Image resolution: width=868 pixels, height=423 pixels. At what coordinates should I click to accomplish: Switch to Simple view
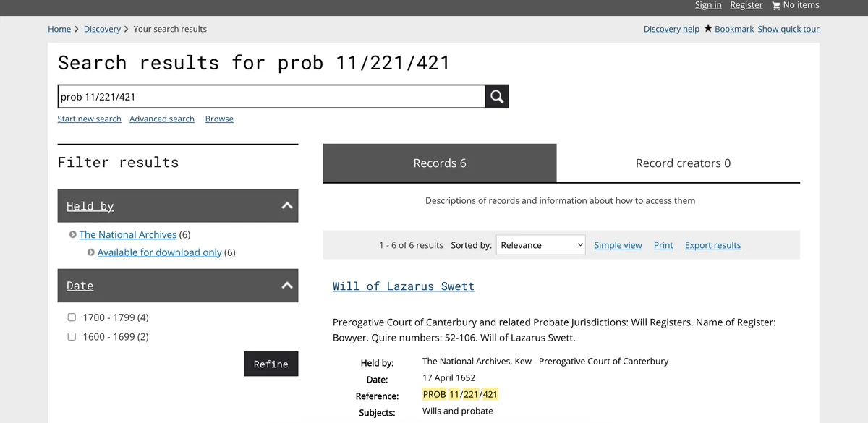tap(618, 245)
